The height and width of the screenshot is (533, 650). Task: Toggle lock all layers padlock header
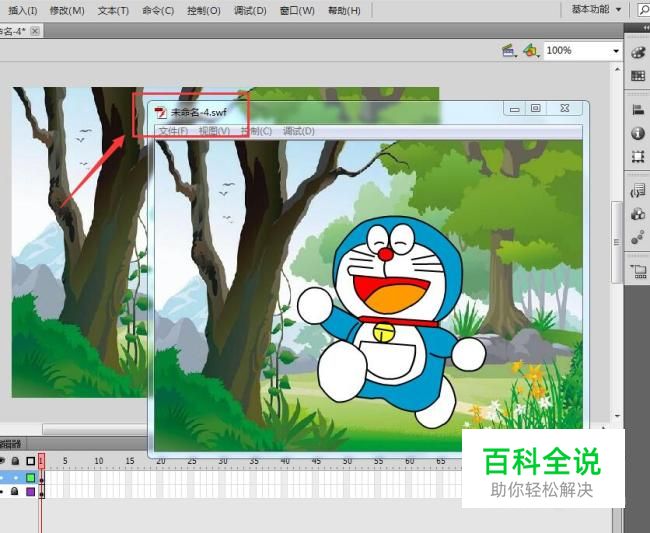[x=15, y=460]
